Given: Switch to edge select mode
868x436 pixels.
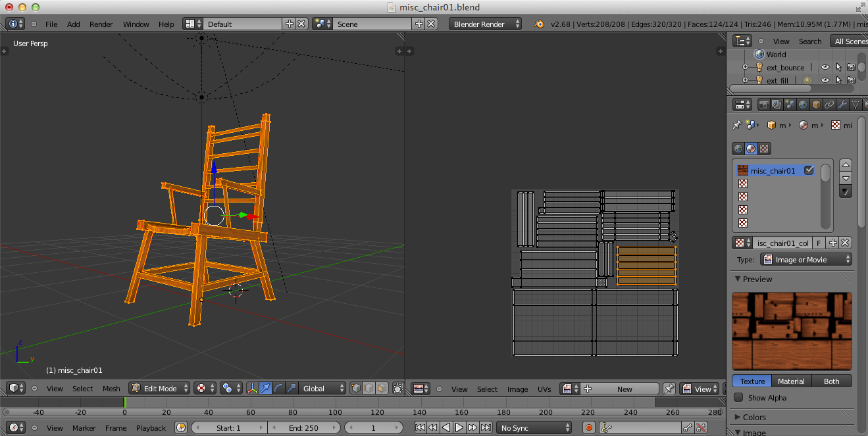Looking at the screenshot, I should point(369,389).
